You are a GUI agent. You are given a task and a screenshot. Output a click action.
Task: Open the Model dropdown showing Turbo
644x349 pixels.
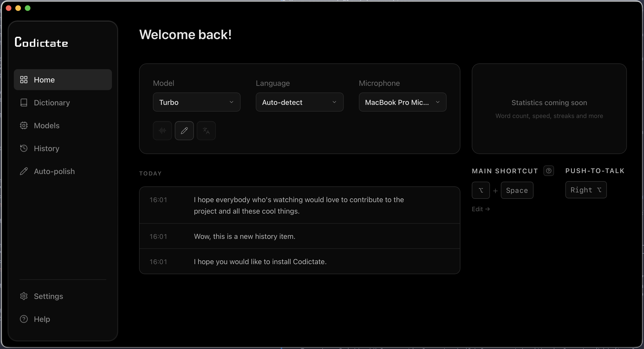[196, 102]
